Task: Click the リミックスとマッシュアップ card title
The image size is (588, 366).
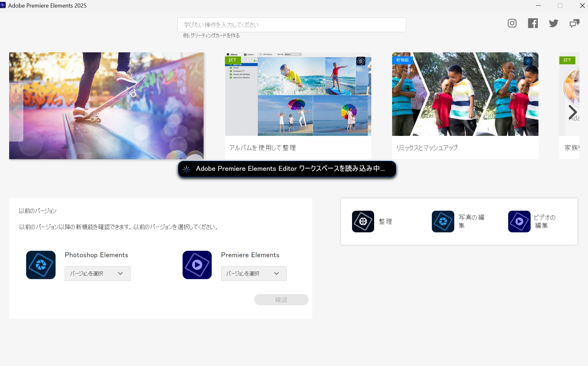Action: tap(427, 148)
